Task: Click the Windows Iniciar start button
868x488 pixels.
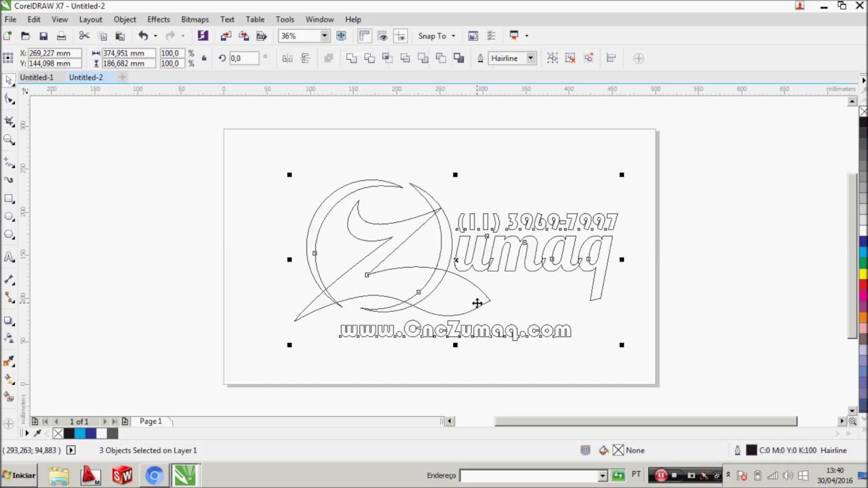Action: tap(18, 475)
